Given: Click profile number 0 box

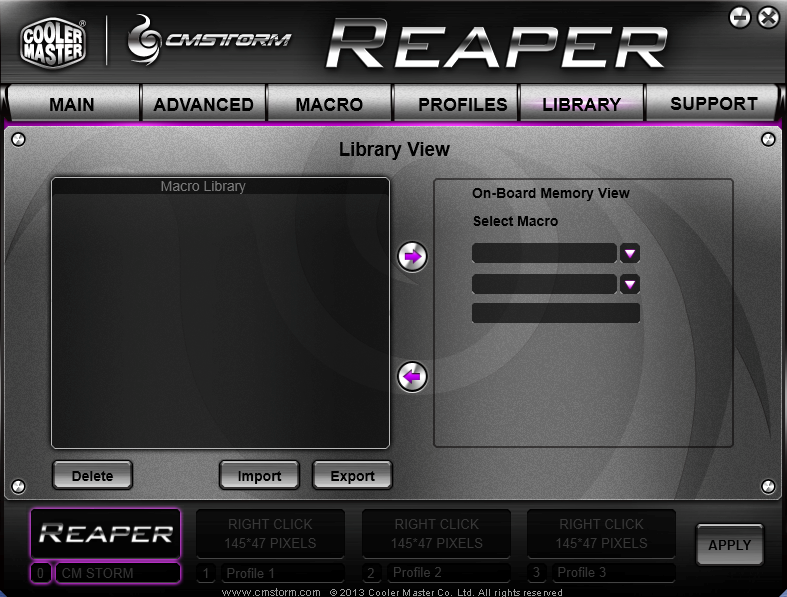Looking at the screenshot, I should (41, 573).
